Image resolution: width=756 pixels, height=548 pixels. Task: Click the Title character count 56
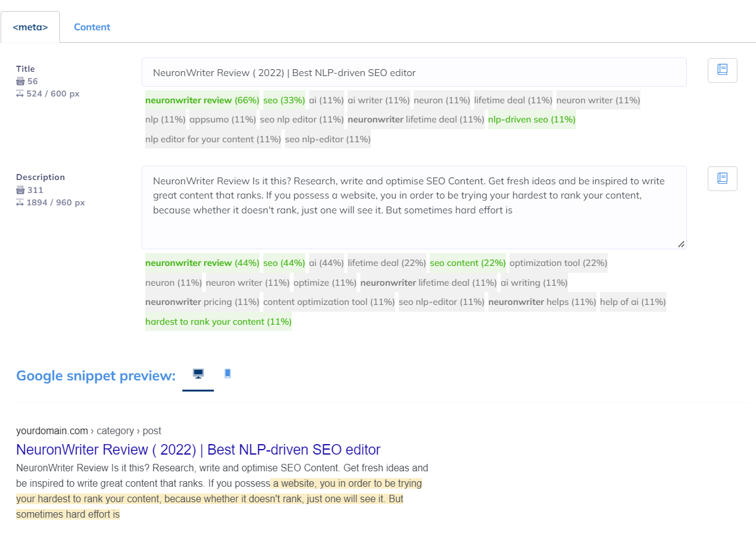32,82
